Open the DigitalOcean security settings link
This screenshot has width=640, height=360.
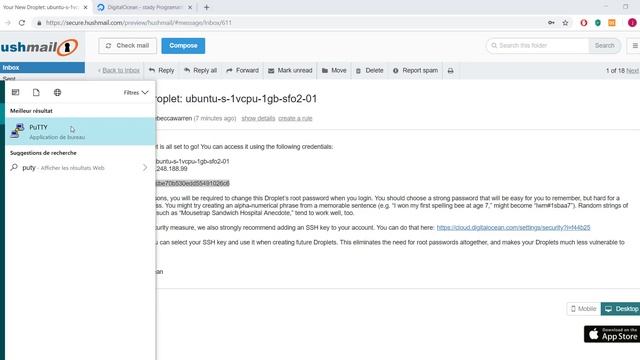[x=513, y=227]
